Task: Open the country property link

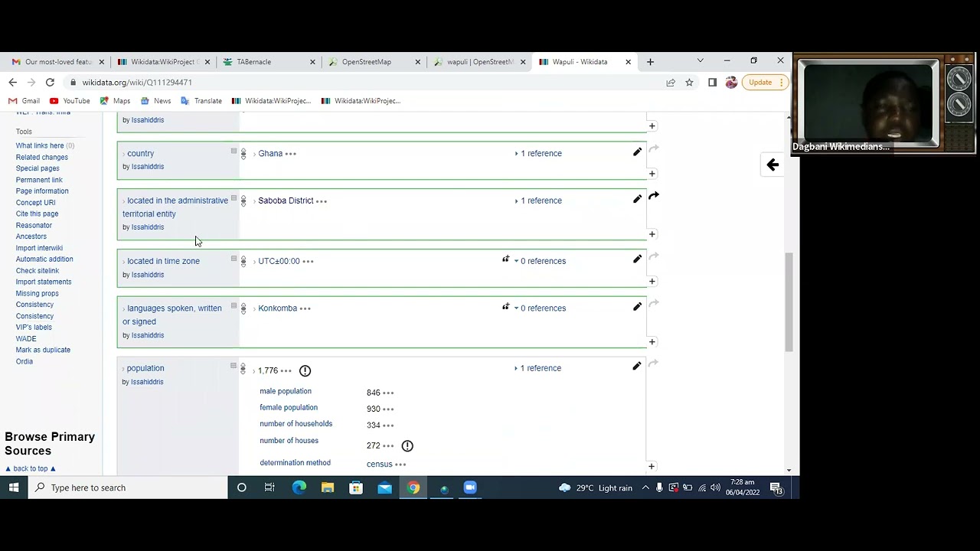Action: 141,154
